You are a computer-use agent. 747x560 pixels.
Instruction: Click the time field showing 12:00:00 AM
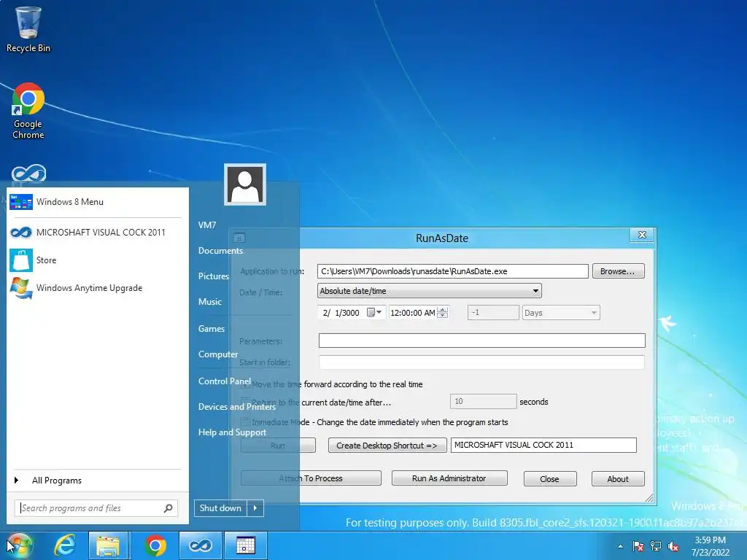[413, 313]
